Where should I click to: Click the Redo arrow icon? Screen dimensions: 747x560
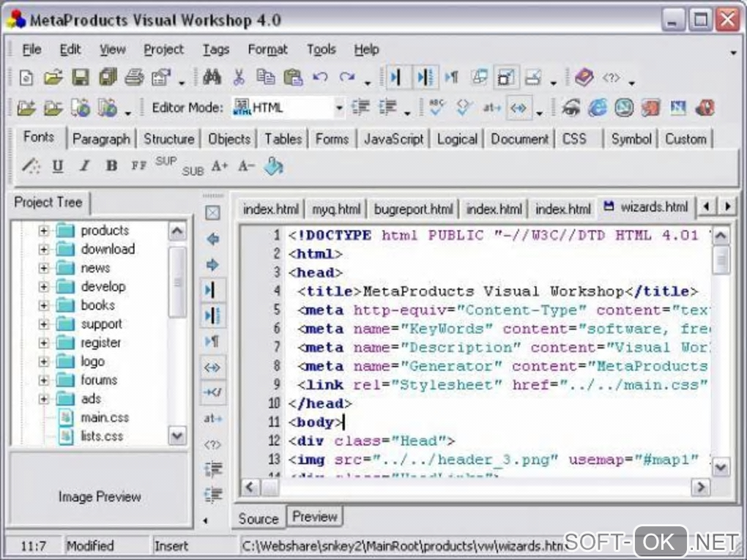[347, 77]
